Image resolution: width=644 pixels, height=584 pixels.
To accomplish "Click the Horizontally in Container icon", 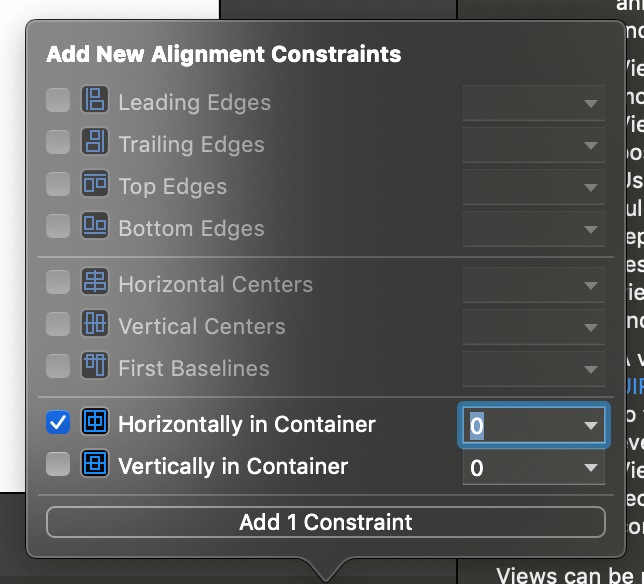I will [95, 423].
